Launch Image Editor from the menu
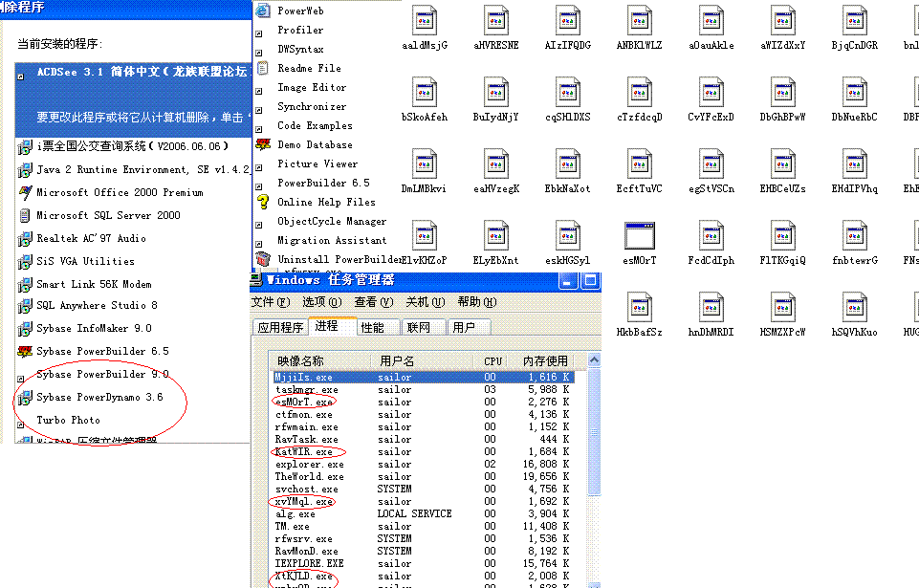Viewport: 919px width, 588px height. (312, 87)
